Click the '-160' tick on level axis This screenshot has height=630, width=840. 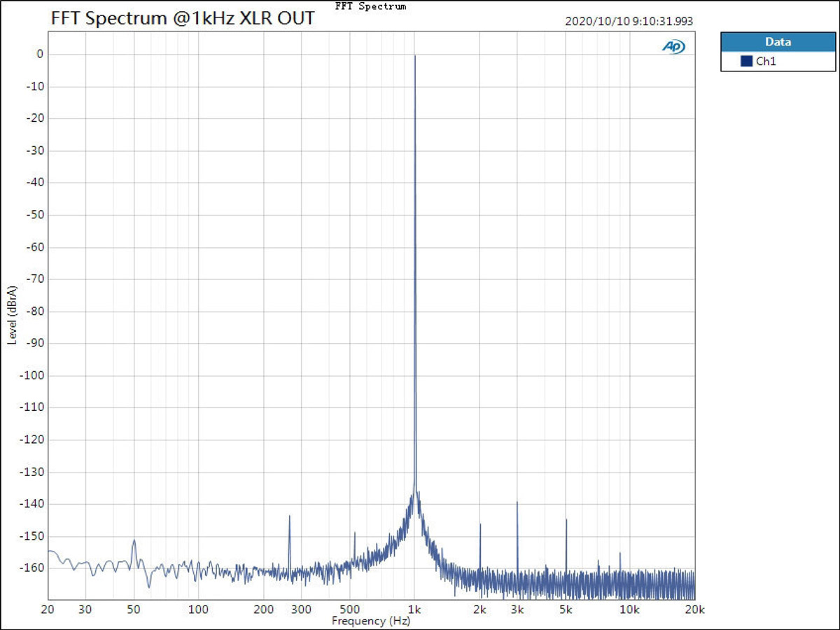[34, 568]
